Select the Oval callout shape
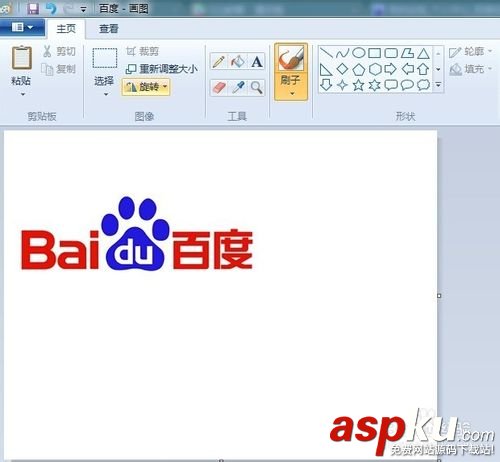Screen dimensions: 500x462 tap(407, 85)
